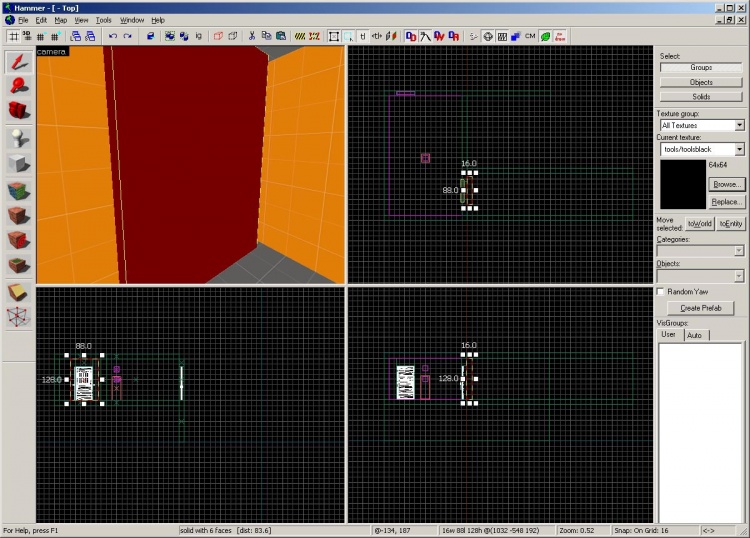This screenshot has height=538, width=750.
Task: Open the Texture group dropdown
Action: click(739, 125)
